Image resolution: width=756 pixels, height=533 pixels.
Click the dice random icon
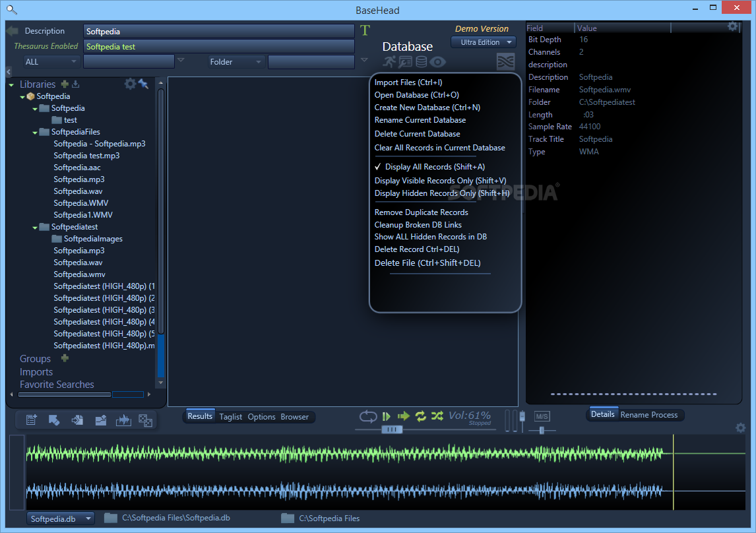146,420
